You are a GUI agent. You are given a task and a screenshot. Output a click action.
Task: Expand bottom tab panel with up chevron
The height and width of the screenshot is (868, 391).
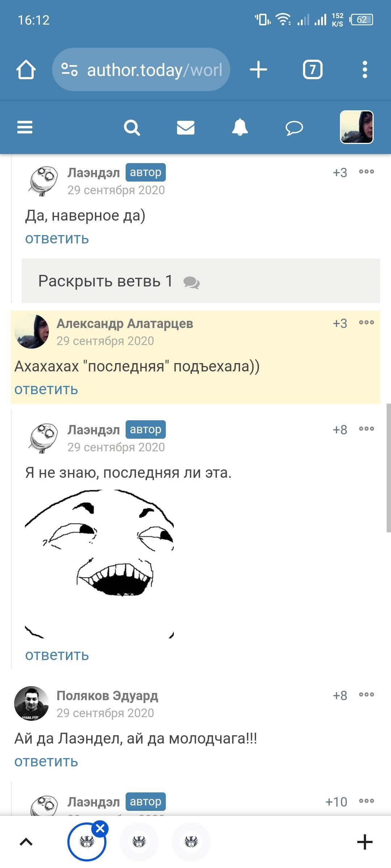click(26, 842)
